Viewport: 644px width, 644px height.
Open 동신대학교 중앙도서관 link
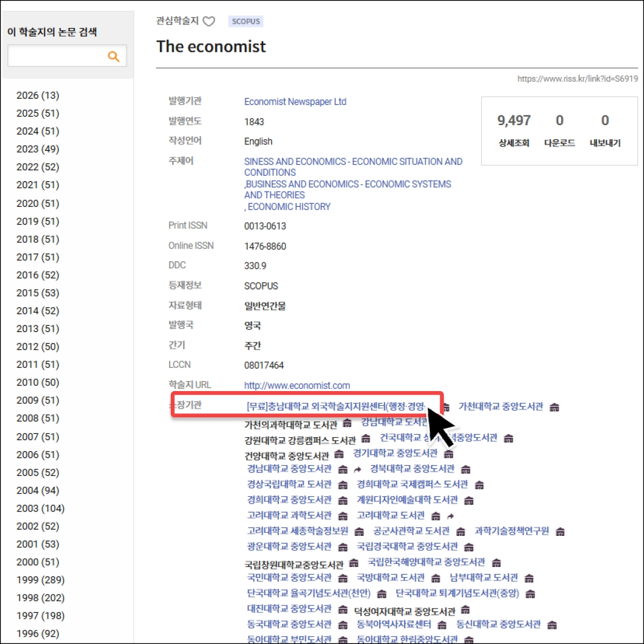pyautogui.click(x=498, y=624)
